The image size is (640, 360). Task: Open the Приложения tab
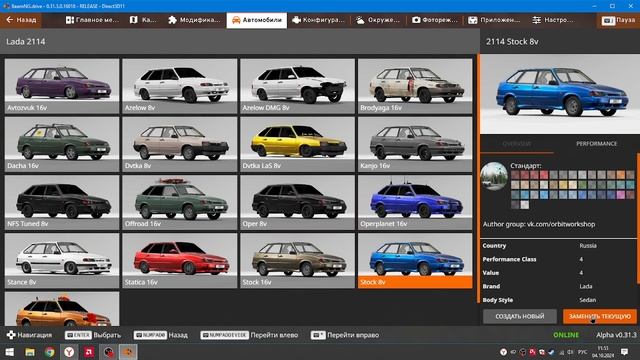pos(494,20)
